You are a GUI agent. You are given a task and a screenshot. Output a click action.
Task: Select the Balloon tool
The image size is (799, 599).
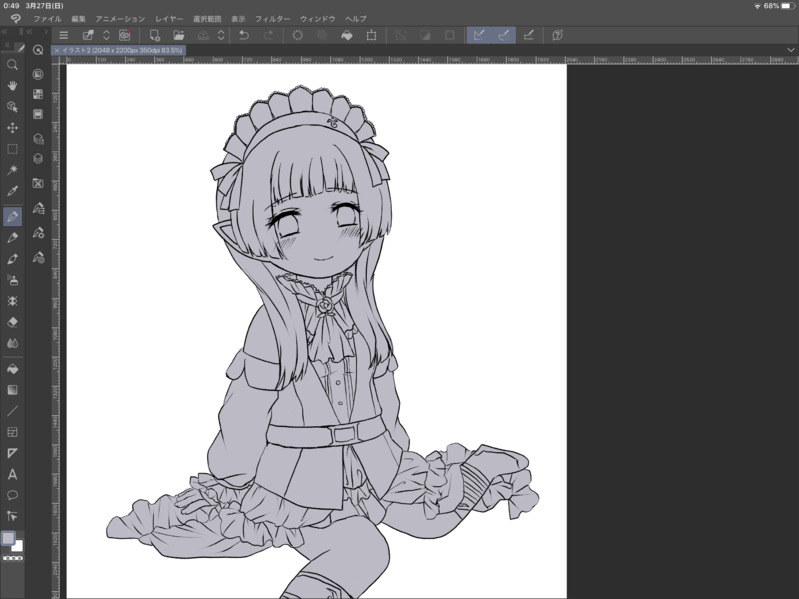tap(12, 495)
